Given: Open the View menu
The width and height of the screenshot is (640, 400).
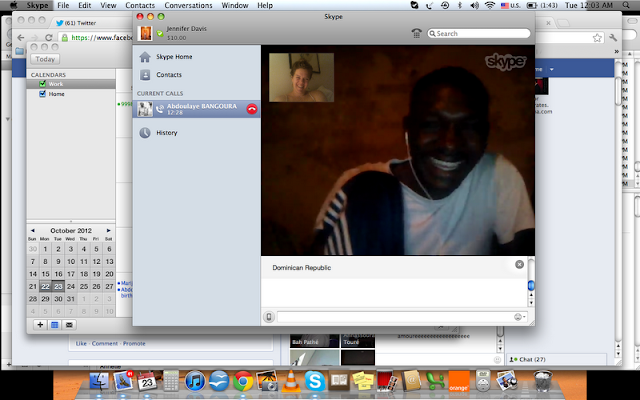Looking at the screenshot, I should click(108, 5).
